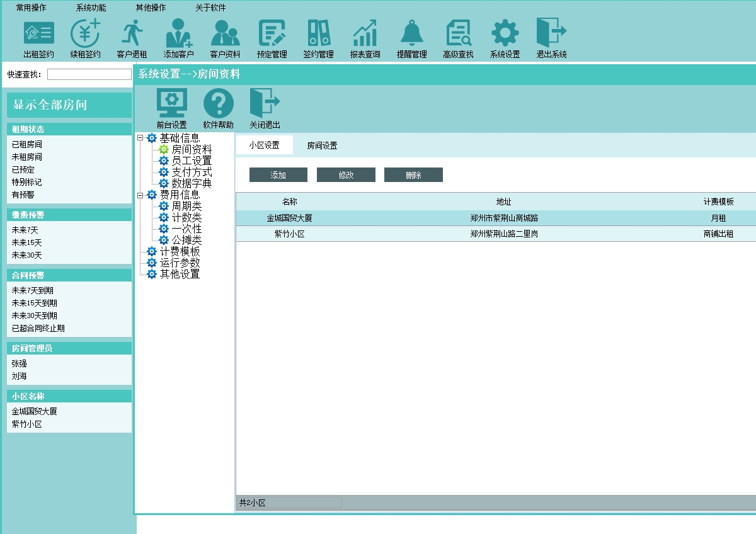
Task: Click the 添加客户 add customer icon
Action: coord(178,33)
